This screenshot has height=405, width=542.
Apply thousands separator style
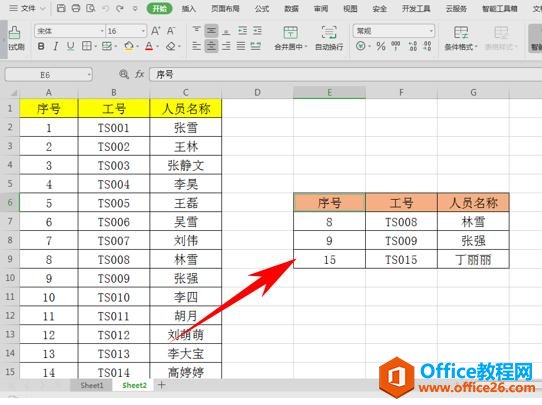pyautogui.click(x=396, y=46)
